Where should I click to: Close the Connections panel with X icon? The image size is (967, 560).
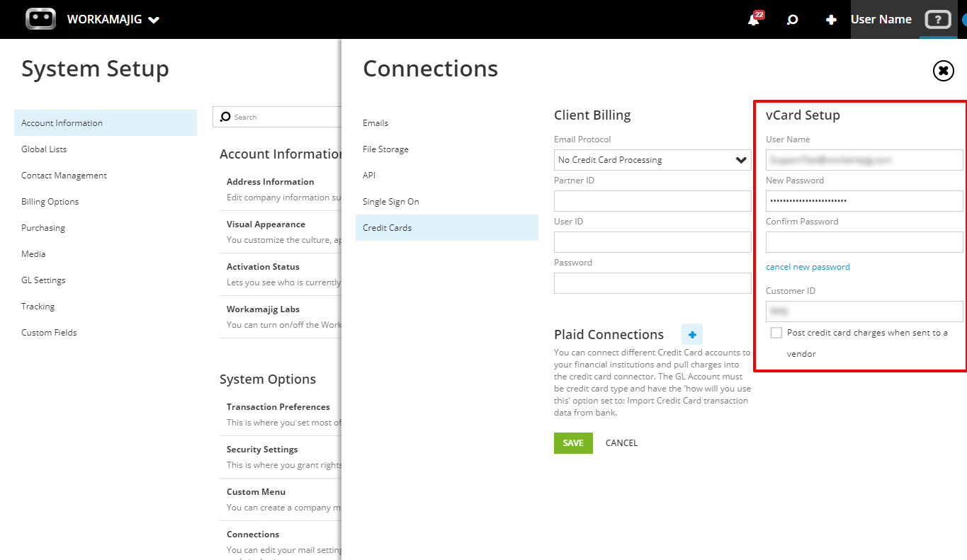click(x=944, y=71)
